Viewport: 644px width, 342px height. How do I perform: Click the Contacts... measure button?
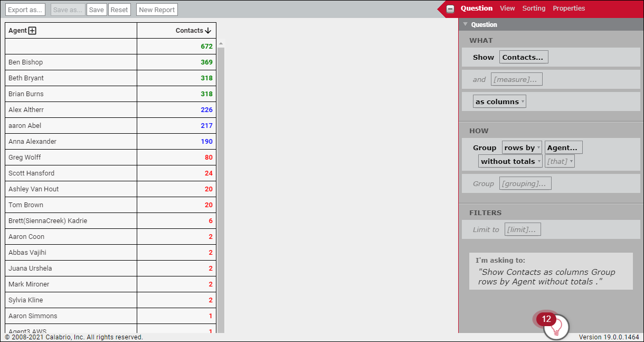tap(523, 57)
